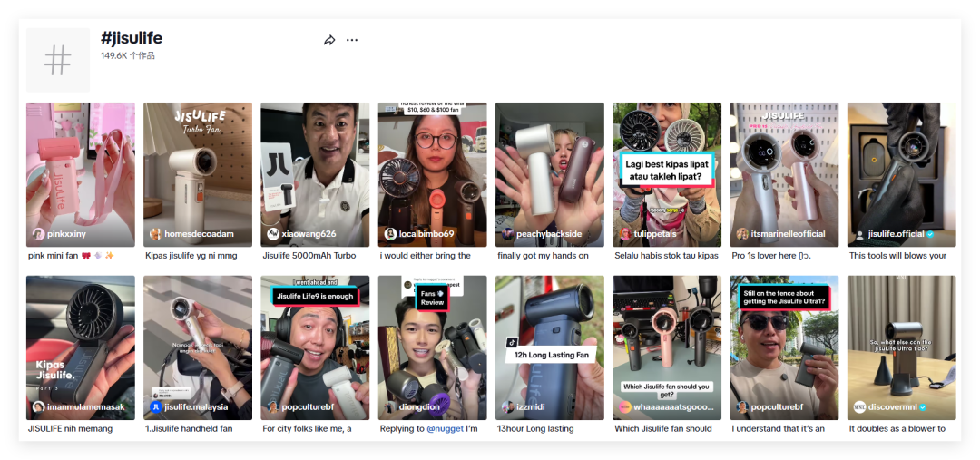Screen dimensions: 980x460
Task: Click caption '1.Jisulife handheld fan'
Action: pyautogui.click(x=189, y=429)
